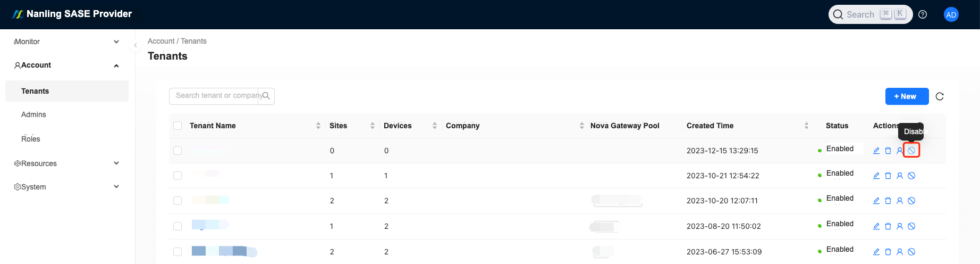This screenshot has height=264, width=980.
Task: Click the Nanling SASE Provider logo
Action: click(72, 14)
